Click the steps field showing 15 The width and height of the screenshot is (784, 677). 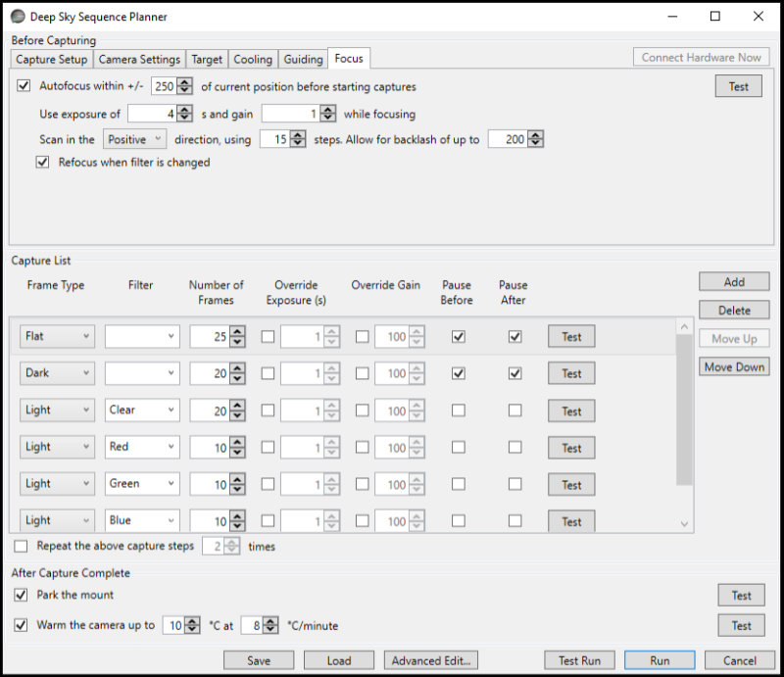click(x=274, y=139)
